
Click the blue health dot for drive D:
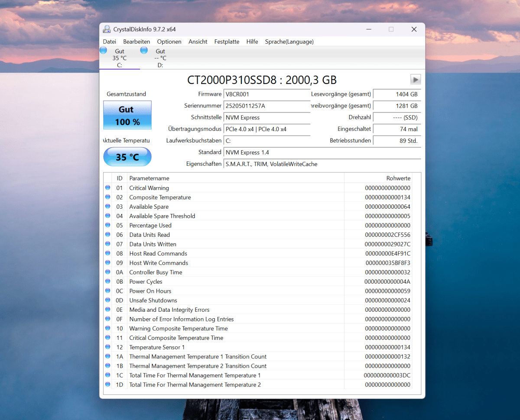point(143,50)
